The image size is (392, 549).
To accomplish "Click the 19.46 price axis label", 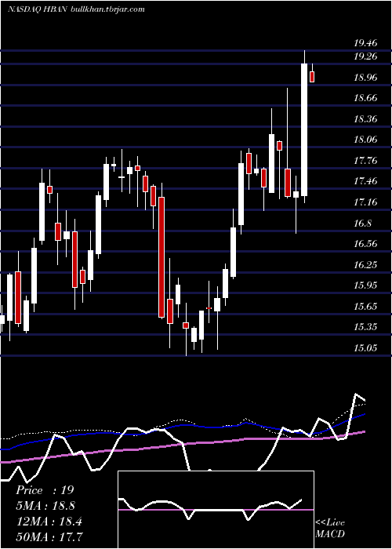I will tap(365, 43).
